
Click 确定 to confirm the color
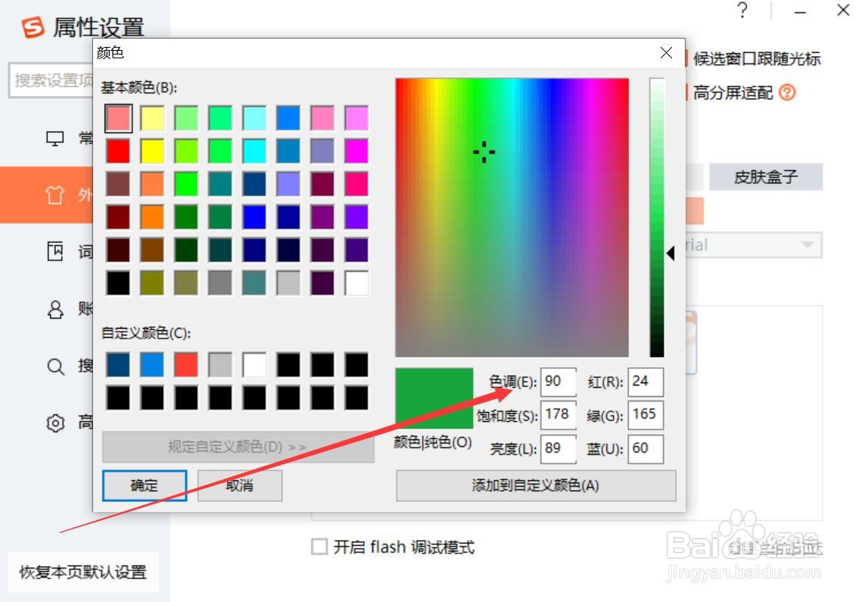tap(142, 485)
